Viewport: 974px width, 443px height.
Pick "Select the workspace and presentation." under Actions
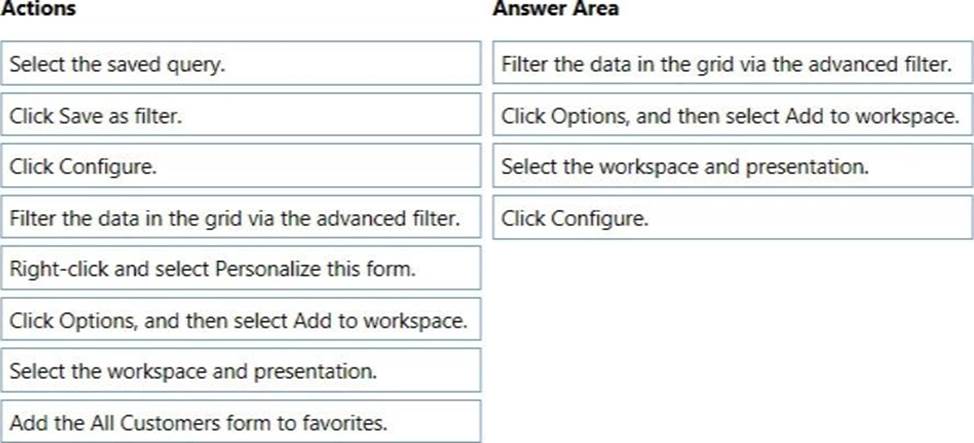[x=241, y=371]
